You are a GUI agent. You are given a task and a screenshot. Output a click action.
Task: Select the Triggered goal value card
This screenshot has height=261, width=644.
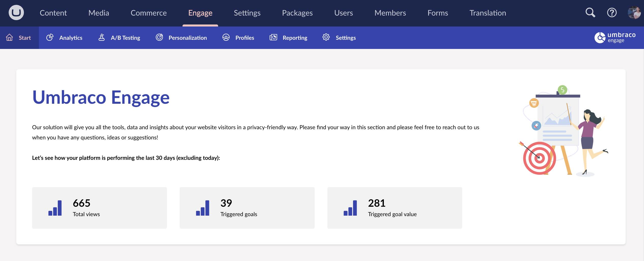pyautogui.click(x=395, y=208)
